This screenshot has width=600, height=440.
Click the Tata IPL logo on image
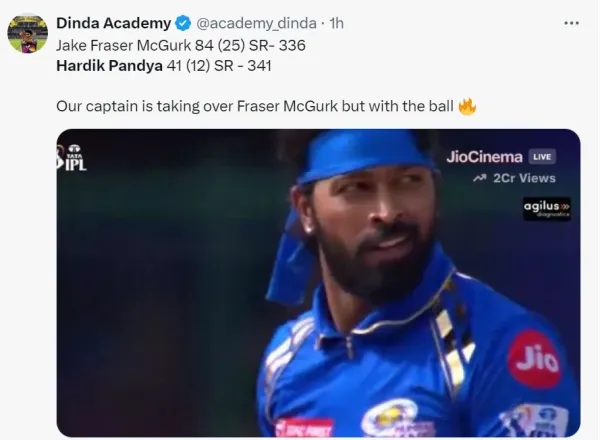[73, 157]
